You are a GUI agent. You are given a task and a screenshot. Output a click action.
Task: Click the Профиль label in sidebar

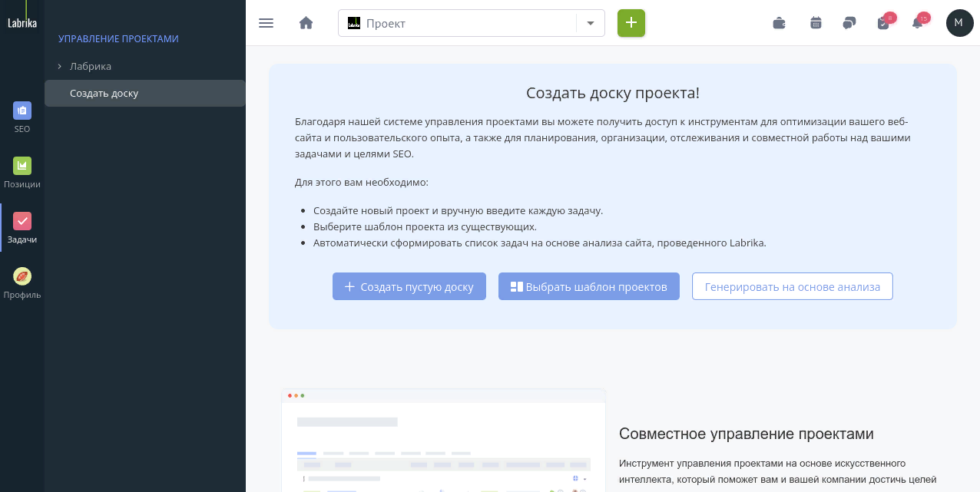22,295
